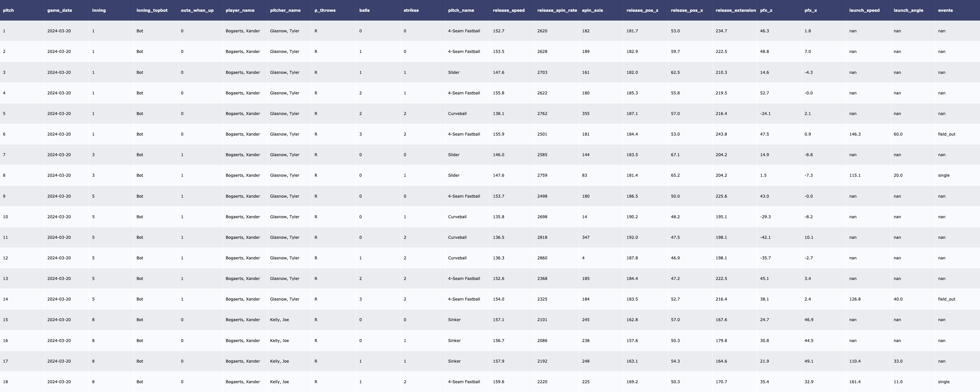The width and height of the screenshot is (980, 392).
Task: Click the 2860 spin rate cell
Action: 542,258
